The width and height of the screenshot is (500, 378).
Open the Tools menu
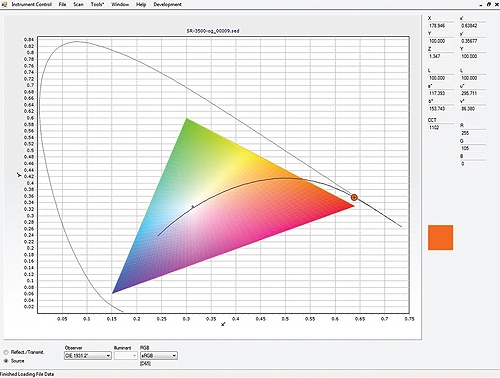(97, 4)
